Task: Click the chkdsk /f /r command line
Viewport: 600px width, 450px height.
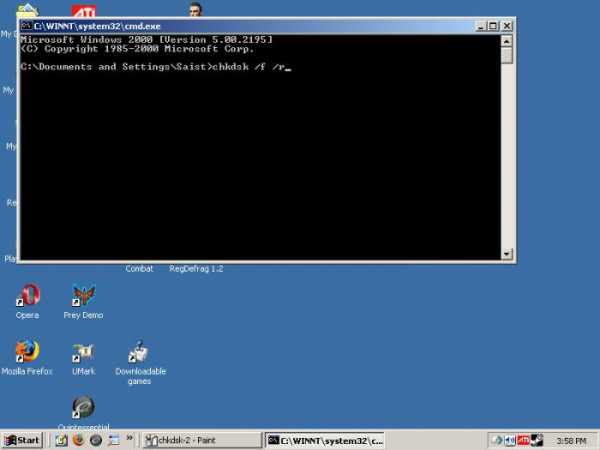Action: (156, 67)
